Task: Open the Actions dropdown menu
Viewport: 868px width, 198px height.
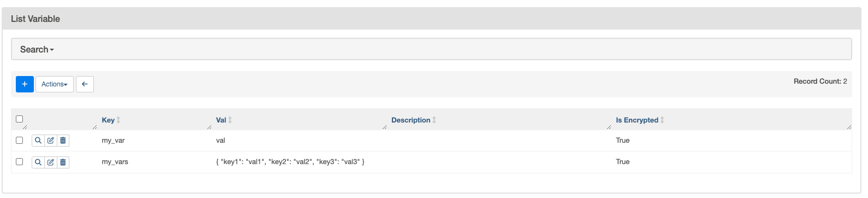Action: pos(55,84)
